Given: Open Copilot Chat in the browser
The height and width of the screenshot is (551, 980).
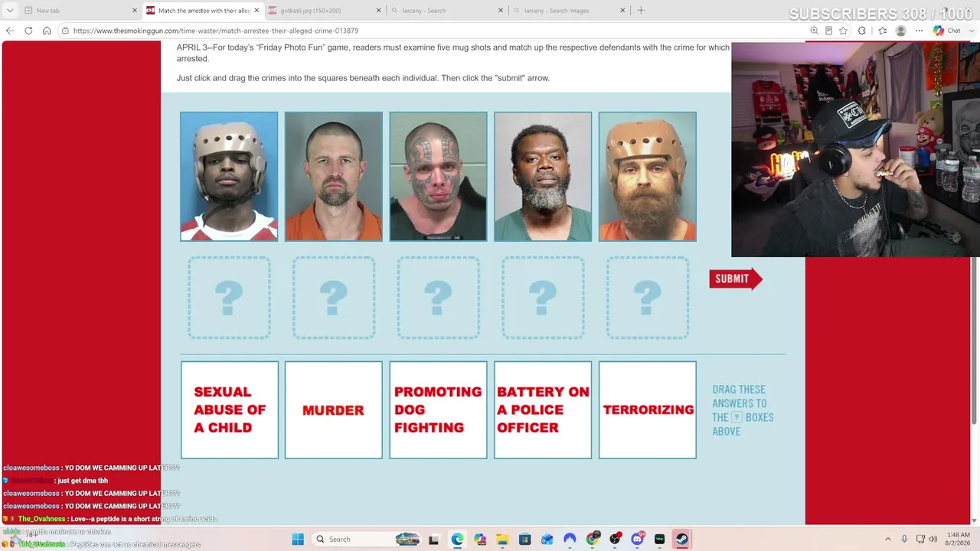Looking at the screenshot, I should point(948,31).
